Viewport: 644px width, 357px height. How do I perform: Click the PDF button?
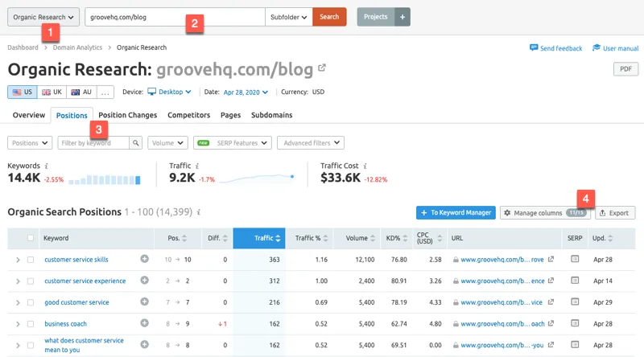pos(626,69)
